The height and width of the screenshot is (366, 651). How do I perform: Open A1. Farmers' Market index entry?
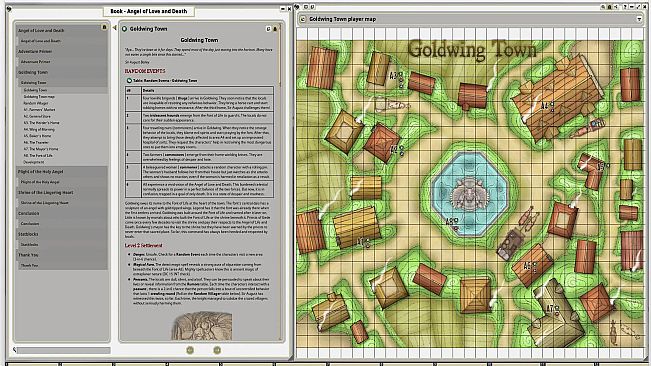[x=39, y=110]
